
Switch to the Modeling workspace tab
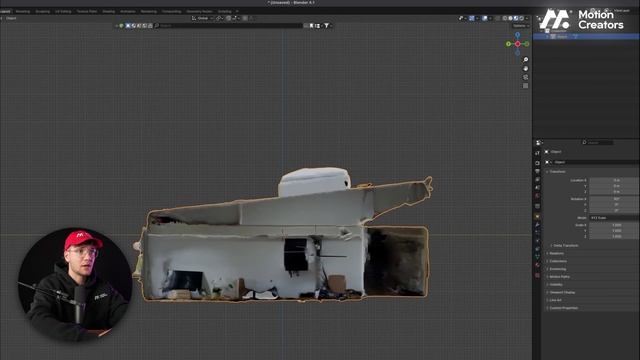(23, 11)
